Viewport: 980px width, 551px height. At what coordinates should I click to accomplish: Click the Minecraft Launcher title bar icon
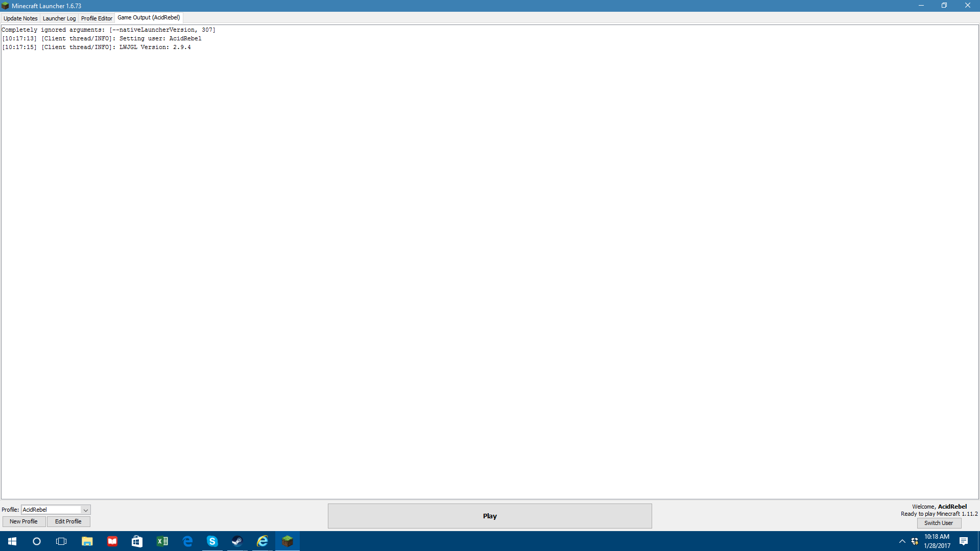click(6, 6)
